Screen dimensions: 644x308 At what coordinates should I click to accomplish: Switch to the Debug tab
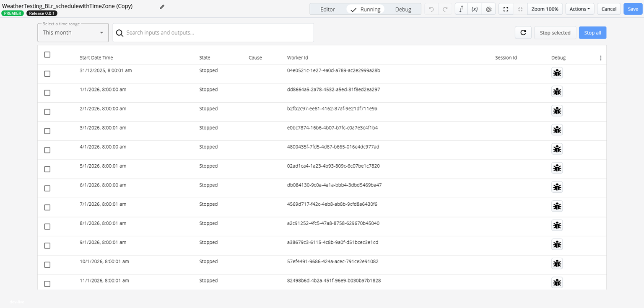pyautogui.click(x=403, y=9)
